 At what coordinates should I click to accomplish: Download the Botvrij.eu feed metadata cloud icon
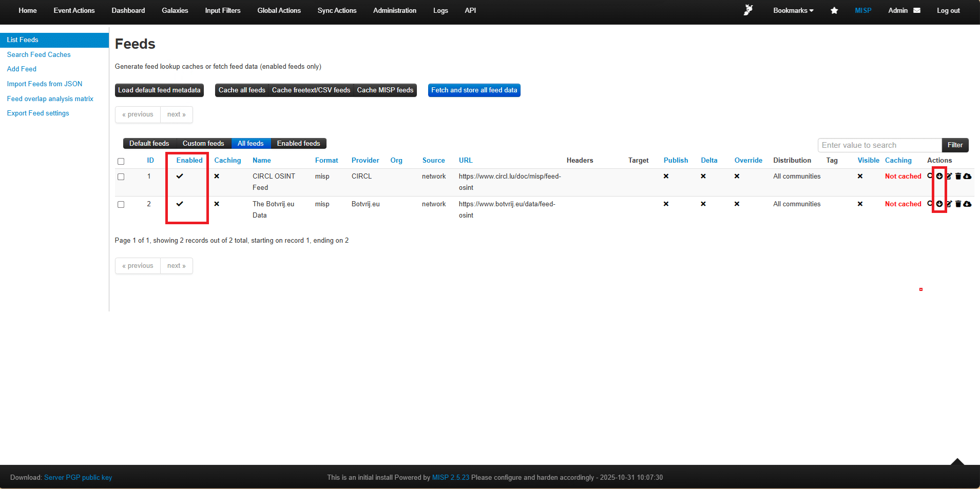pyautogui.click(x=967, y=204)
